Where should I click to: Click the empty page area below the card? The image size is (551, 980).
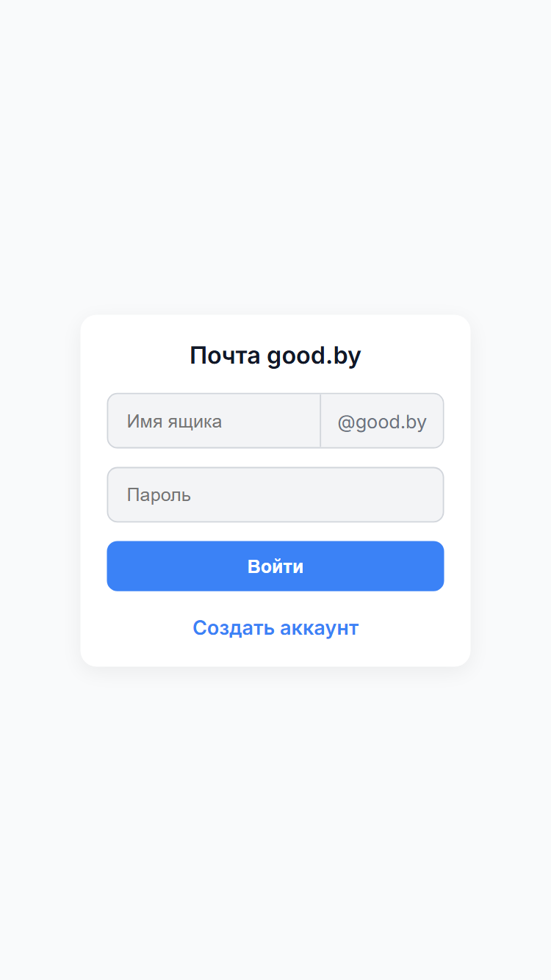point(275,823)
